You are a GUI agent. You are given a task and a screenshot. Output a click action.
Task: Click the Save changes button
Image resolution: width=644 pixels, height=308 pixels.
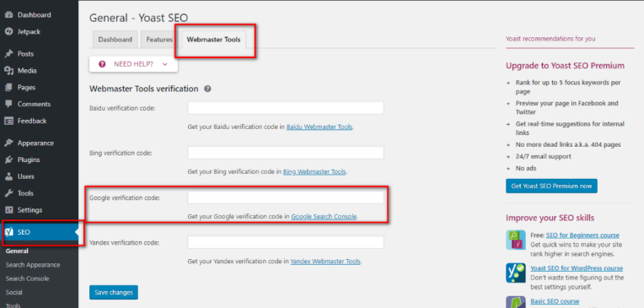(114, 292)
